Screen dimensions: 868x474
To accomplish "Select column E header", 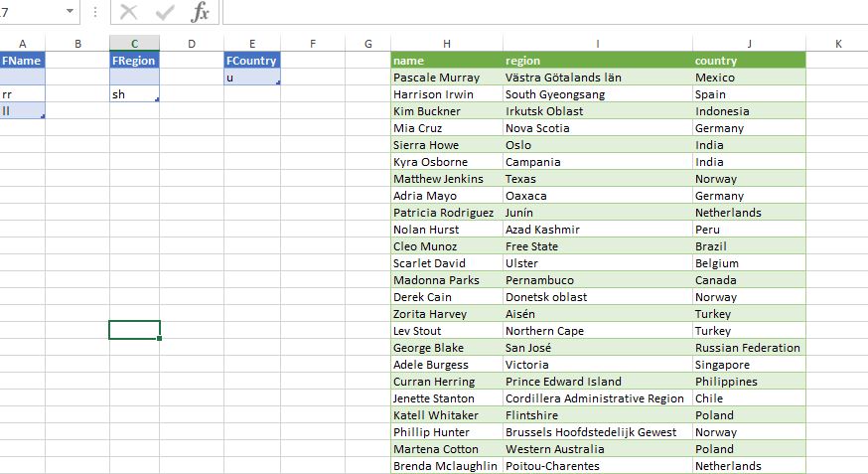I will [x=252, y=44].
